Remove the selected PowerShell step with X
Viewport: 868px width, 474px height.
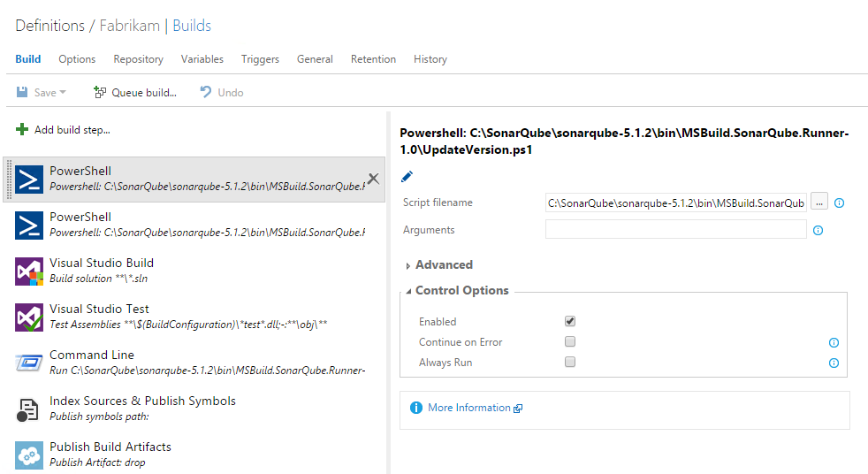point(373,179)
